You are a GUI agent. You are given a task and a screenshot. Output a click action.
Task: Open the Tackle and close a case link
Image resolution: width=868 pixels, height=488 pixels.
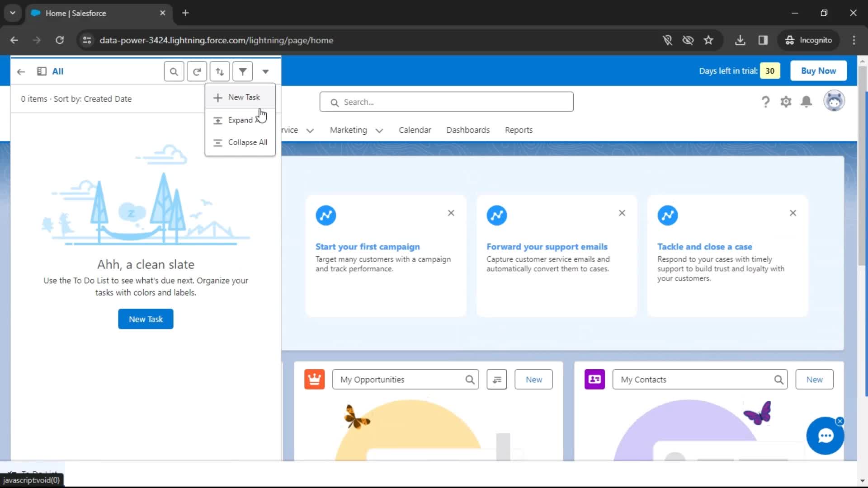coord(705,247)
